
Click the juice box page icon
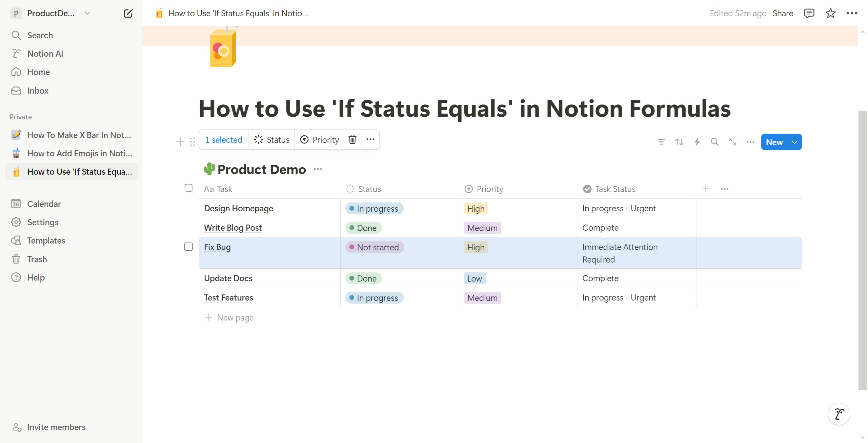coord(223,47)
